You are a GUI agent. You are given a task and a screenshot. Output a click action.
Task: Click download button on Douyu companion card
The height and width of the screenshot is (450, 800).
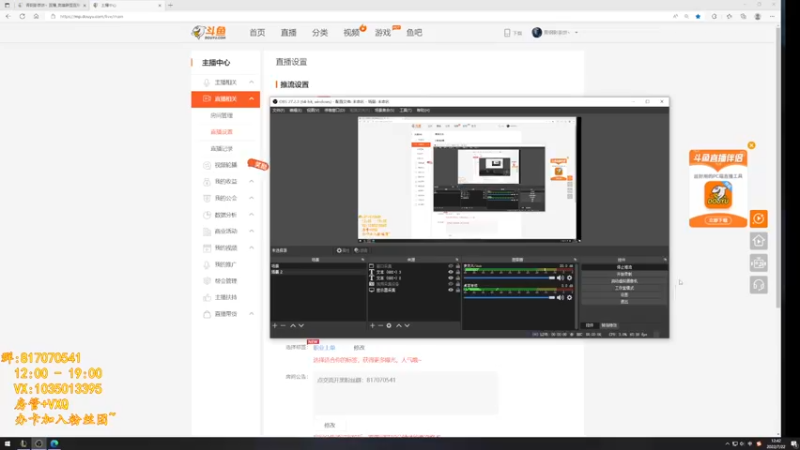point(718,220)
